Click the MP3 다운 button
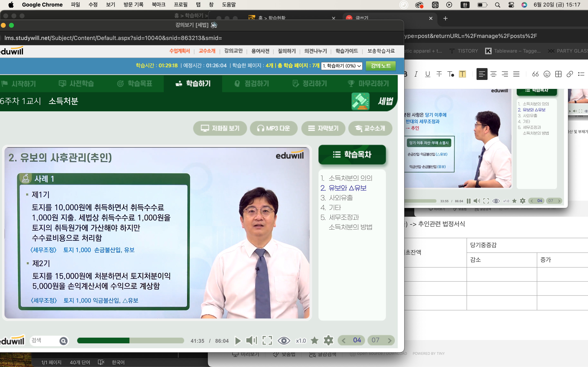The image size is (588, 367). (274, 128)
